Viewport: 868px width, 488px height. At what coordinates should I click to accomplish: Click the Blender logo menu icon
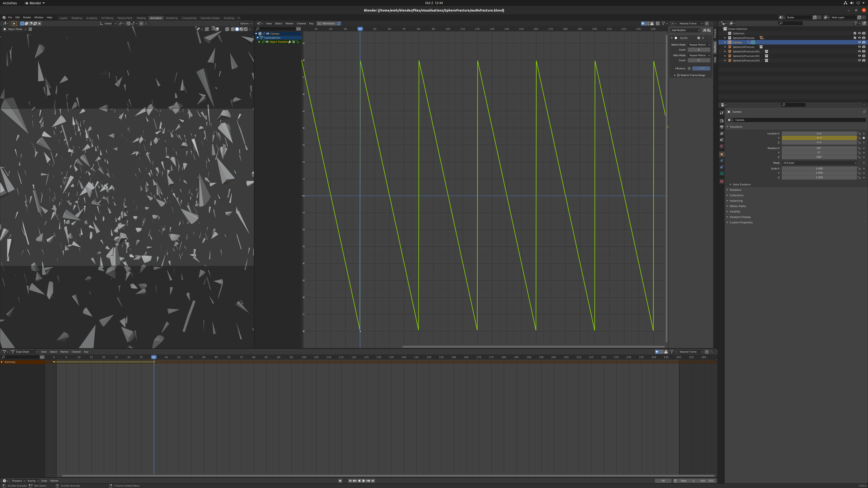pos(4,18)
